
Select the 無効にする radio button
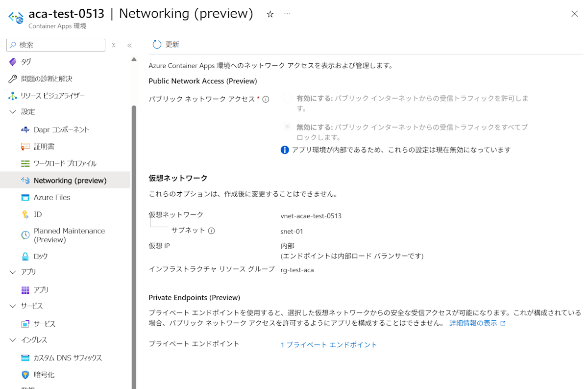288,127
